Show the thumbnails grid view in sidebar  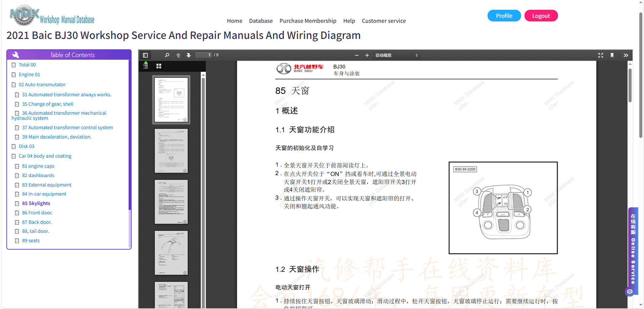coord(159,66)
